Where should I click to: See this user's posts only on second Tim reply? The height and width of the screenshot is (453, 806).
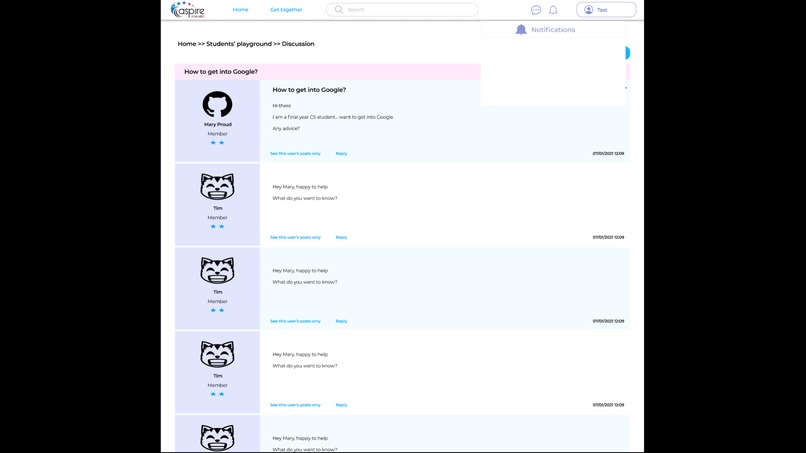pyautogui.click(x=295, y=321)
